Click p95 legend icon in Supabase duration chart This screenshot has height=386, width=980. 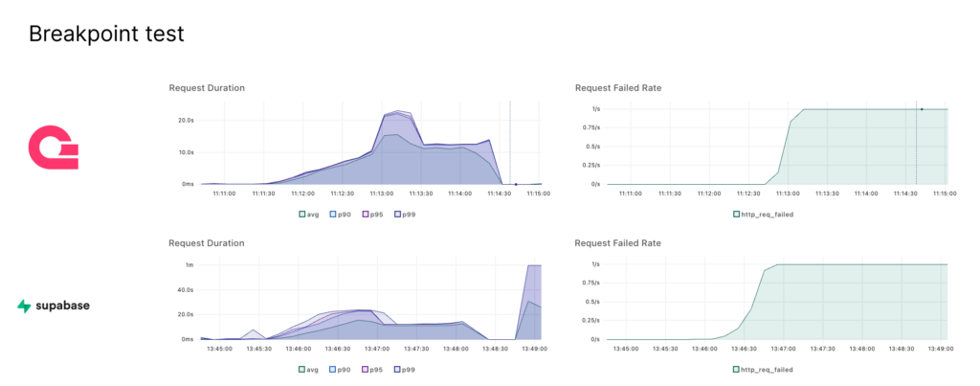pyautogui.click(x=366, y=369)
